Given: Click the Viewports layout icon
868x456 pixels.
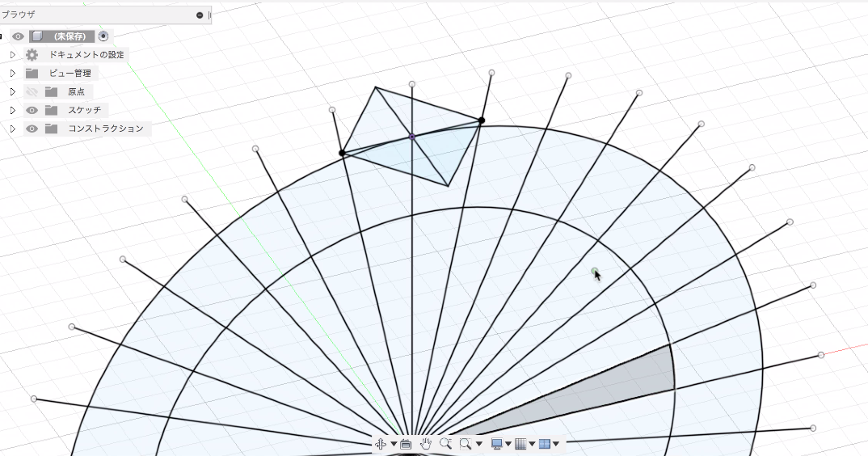Looking at the screenshot, I should tap(545, 444).
